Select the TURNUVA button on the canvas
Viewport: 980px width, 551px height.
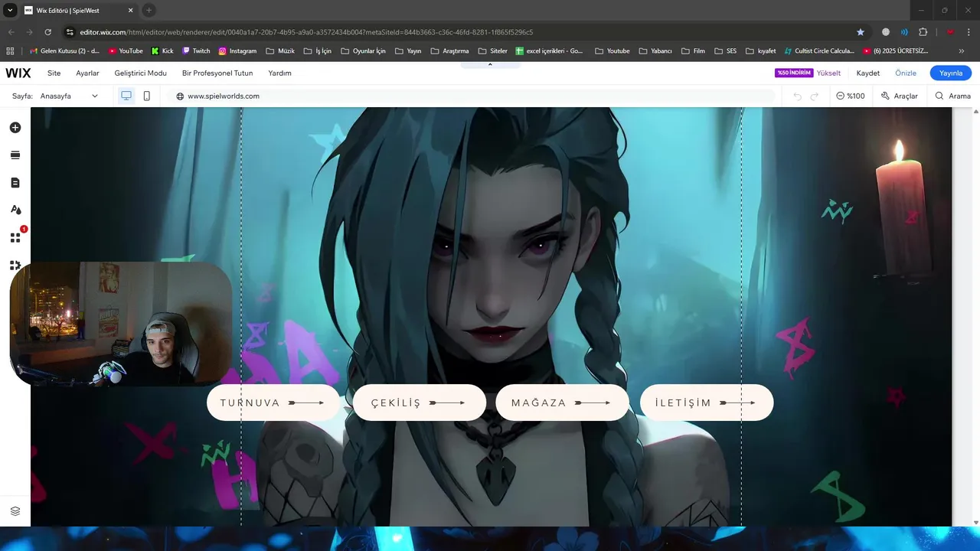[x=273, y=403]
